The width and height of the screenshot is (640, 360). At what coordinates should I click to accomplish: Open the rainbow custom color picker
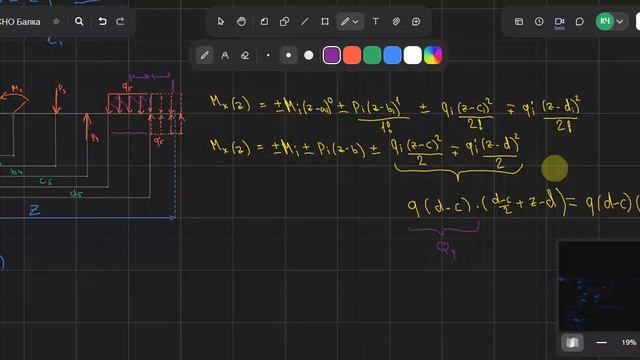(x=433, y=55)
